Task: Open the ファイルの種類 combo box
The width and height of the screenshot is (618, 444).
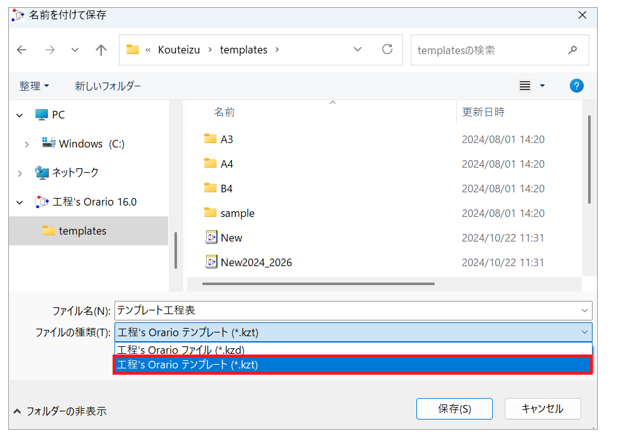Action: (x=353, y=333)
